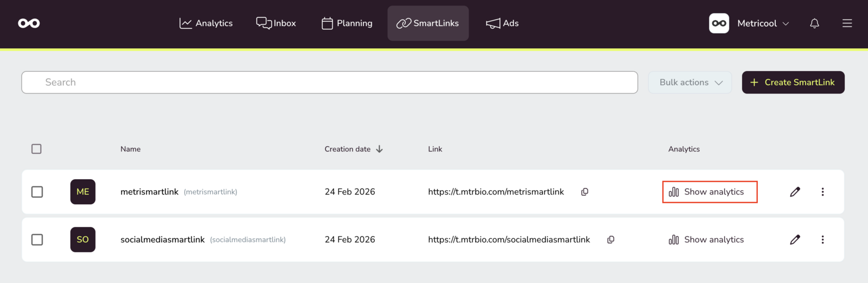
Task: Open more options for socialmediasmartlink
Action: pyautogui.click(x=822, y=240)
